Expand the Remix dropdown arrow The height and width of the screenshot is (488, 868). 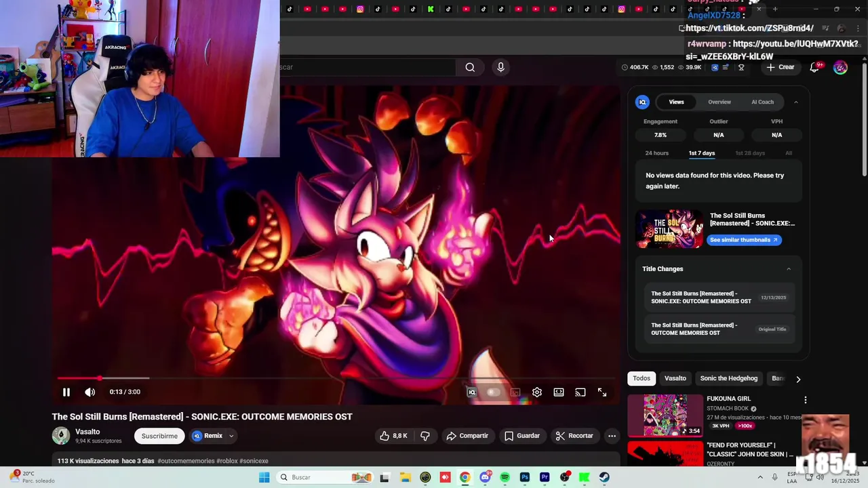pos(231,436)
